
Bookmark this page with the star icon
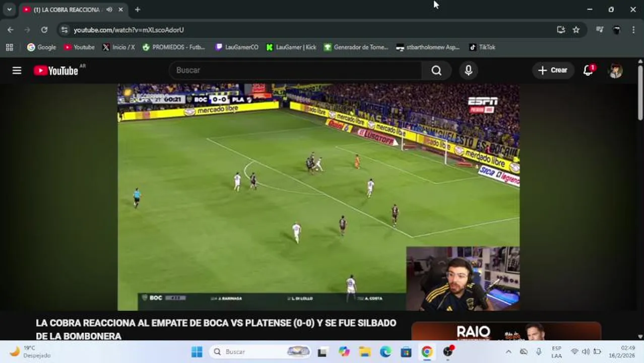pyautogui.click(x=576, y=30)
